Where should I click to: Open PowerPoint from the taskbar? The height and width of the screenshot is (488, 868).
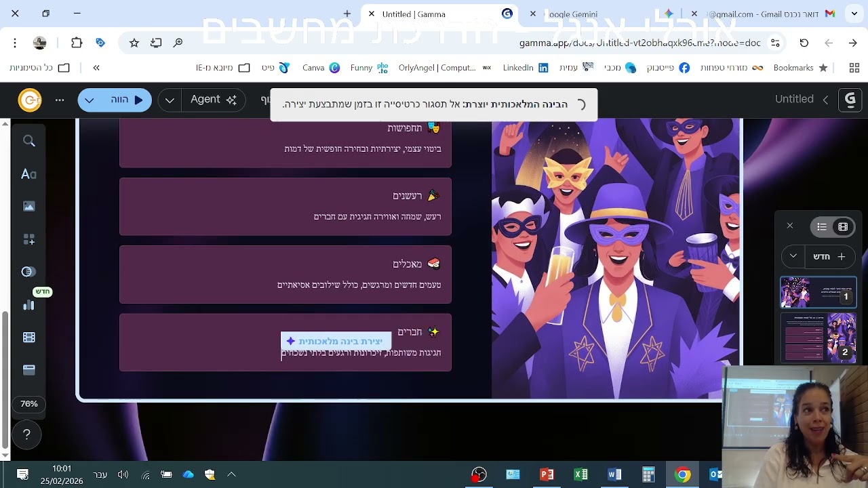547,474
